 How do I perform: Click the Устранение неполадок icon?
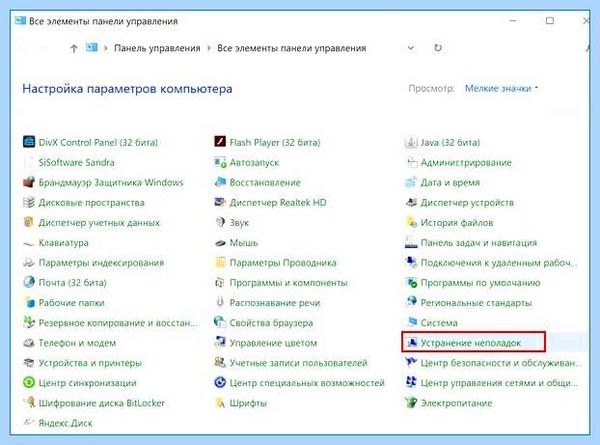(x=411, y=342)
